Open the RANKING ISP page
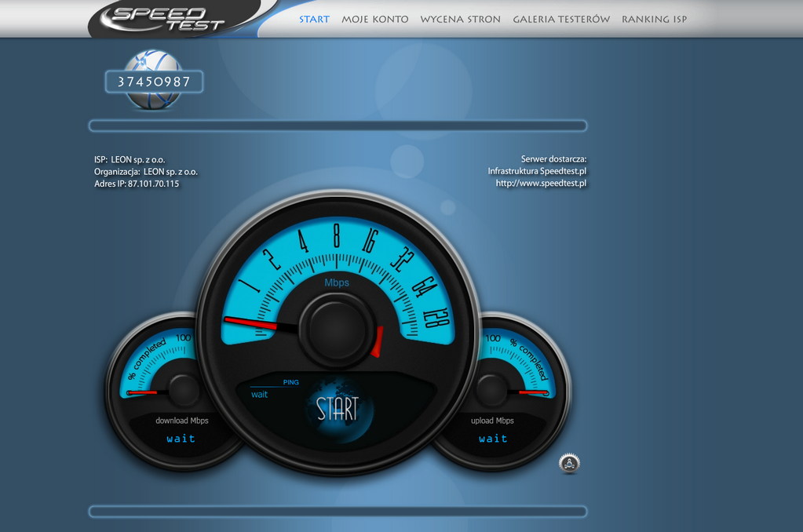Image resolution: width=803 pixels, height=532 pixels. [x=654, y=19]
